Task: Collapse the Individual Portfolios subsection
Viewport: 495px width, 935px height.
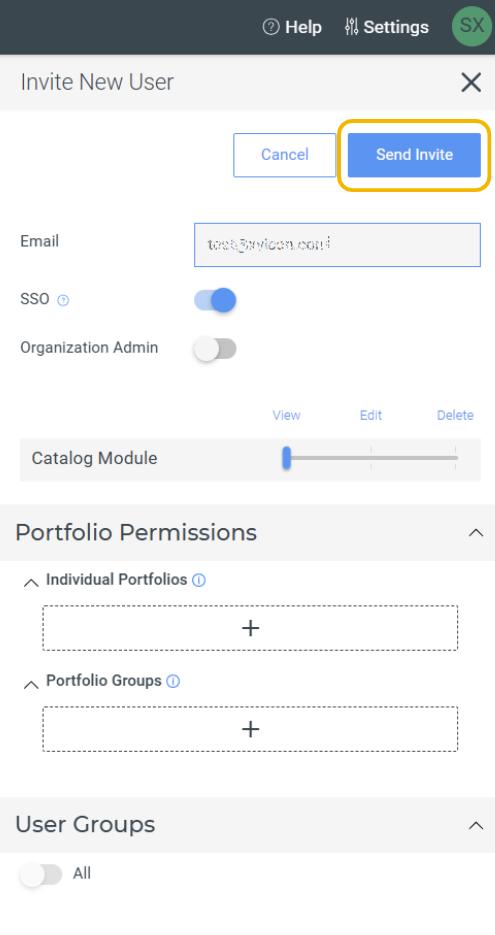Action: (x=30, y=583)
